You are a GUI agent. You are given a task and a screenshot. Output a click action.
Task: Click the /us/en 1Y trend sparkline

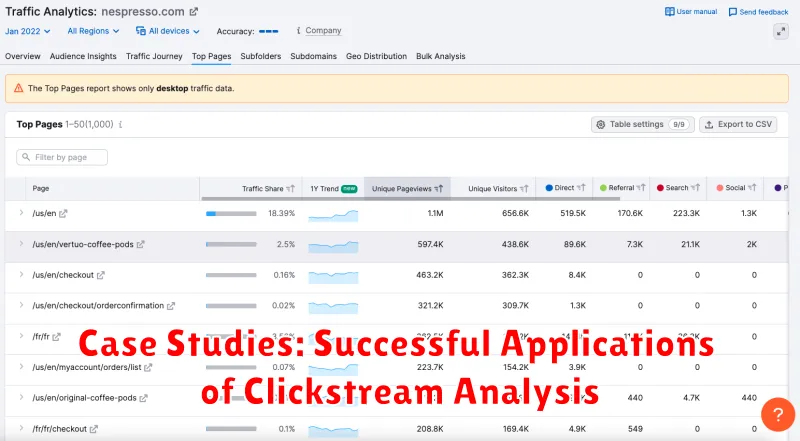[333, 215]
